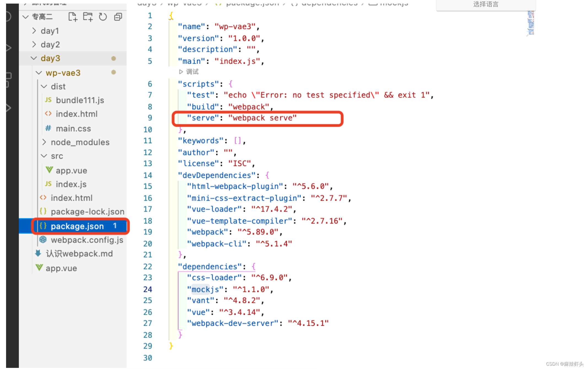
Task: Click the New Folder icon in explorer header
Action: [x=88, y=17]
